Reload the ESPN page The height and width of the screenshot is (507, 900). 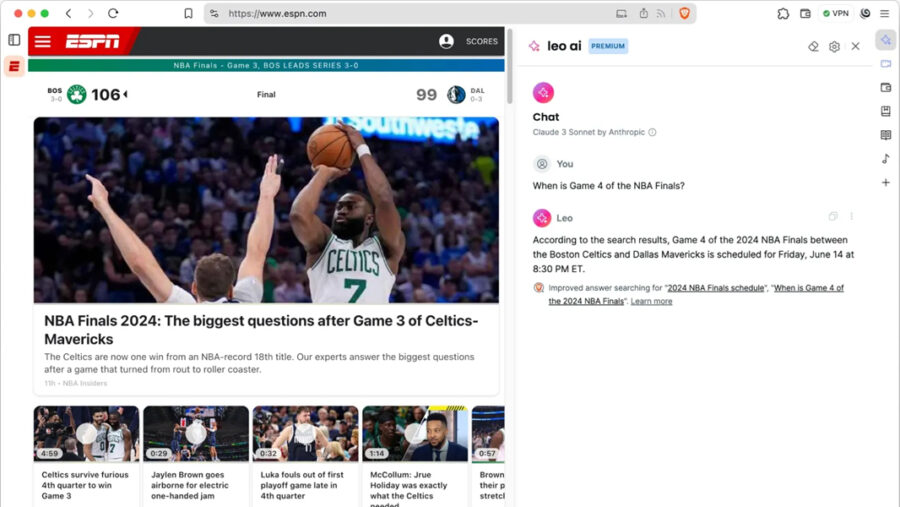[113, 13]
